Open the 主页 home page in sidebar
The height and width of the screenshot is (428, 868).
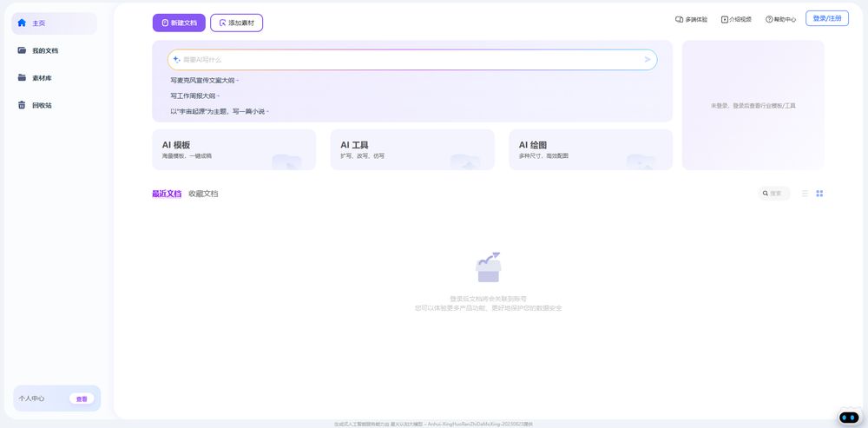(54, 23)
